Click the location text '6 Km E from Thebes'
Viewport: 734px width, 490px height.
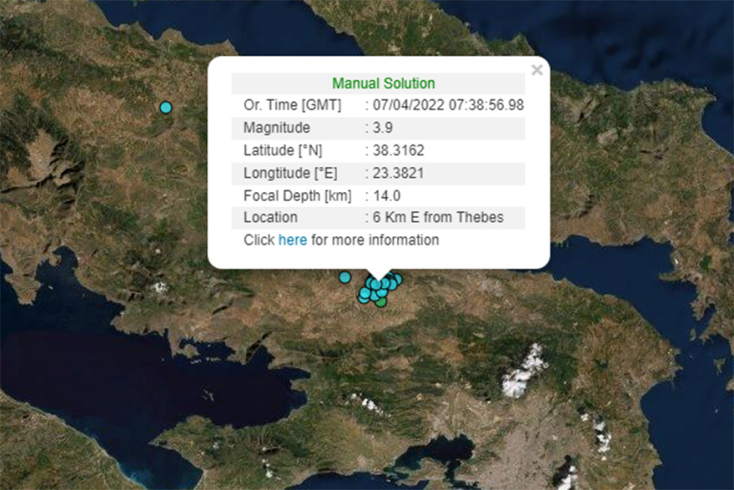[438, 218]
